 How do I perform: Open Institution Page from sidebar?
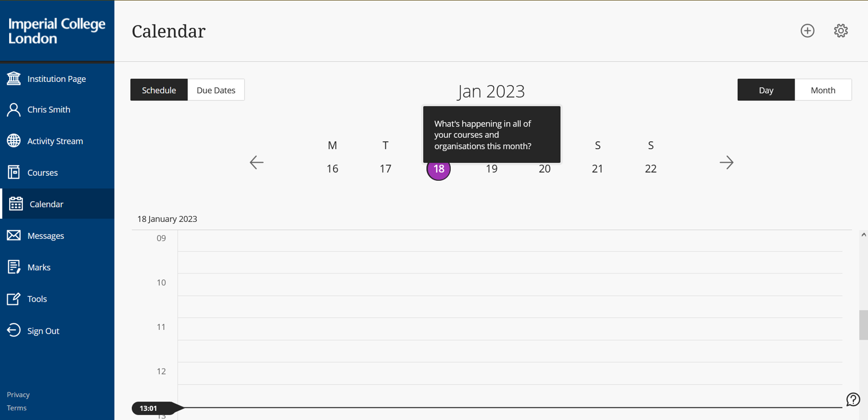tap(56, 79)
